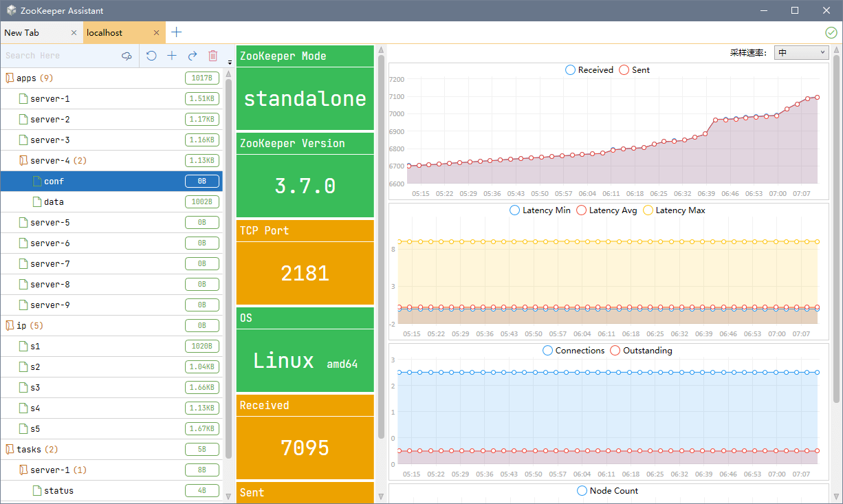The width and height of the screenshot is (843, 504).
Task: Click the cloud search icon
Action: [127, 56]
